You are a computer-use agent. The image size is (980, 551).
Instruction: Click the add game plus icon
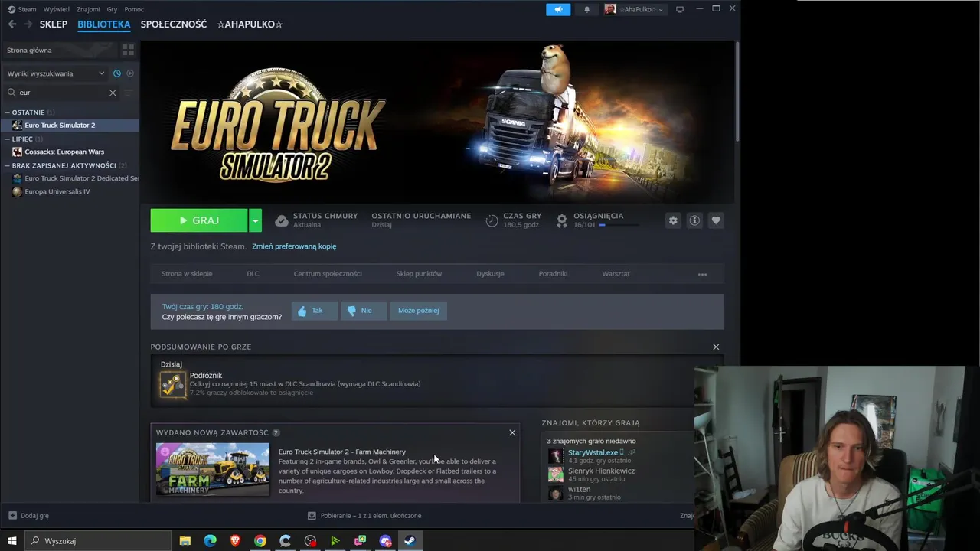coord(12,516)
